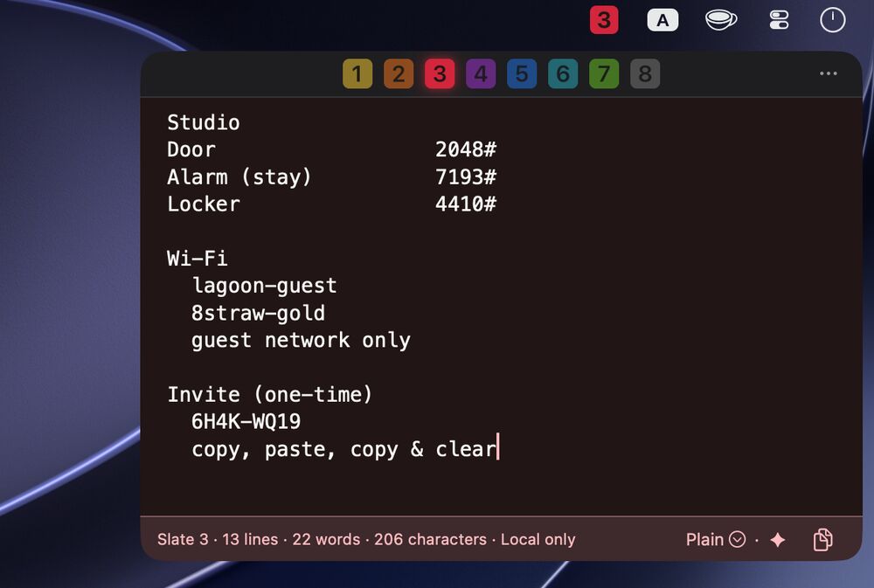Click the clock menu bar icon

pyautogui.click(x=833, y=20)
